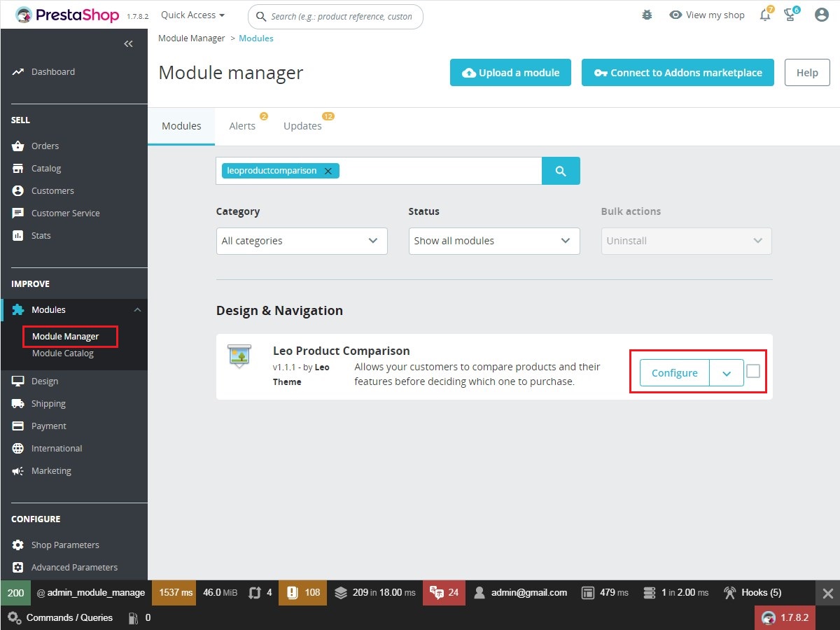Click the Hooks (5) toolbar entry
This screenshot has width=840, height=630.
(x=752, y=593)
